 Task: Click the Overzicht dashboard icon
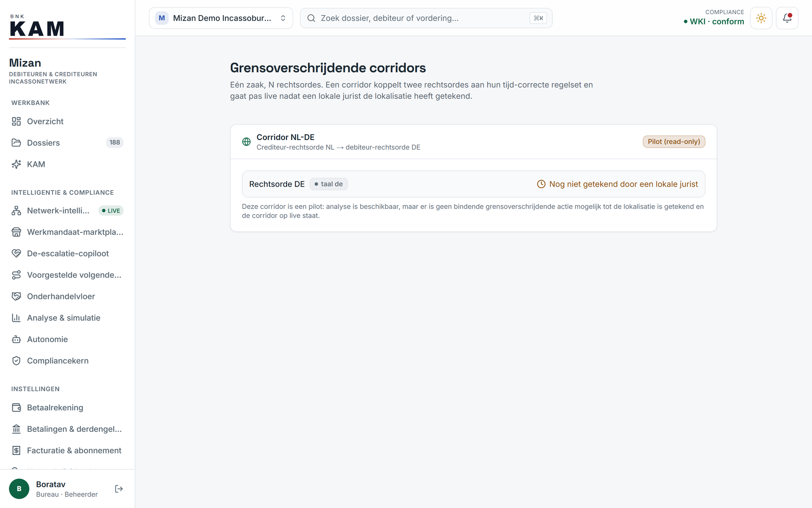tap(16, 121)
